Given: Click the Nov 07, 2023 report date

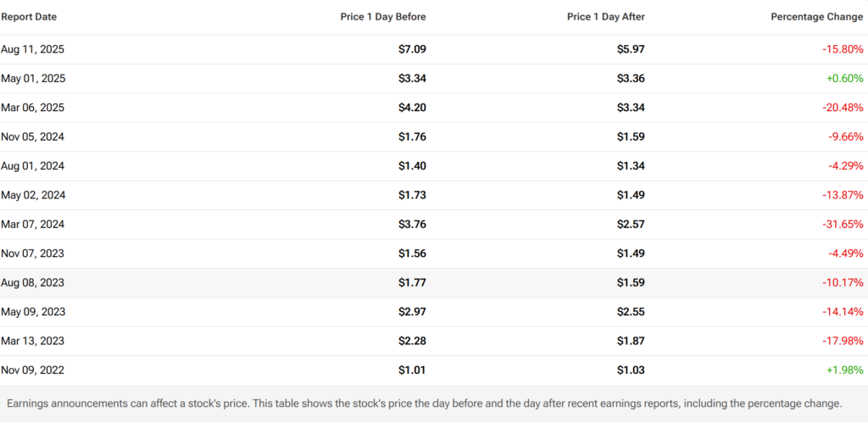Looking at the screenshot, I should [x=33, y=253].
